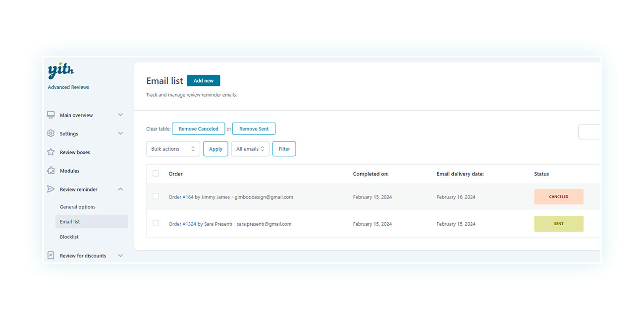
Task: Click the Review boxes star icon
Action: (51, 152)
